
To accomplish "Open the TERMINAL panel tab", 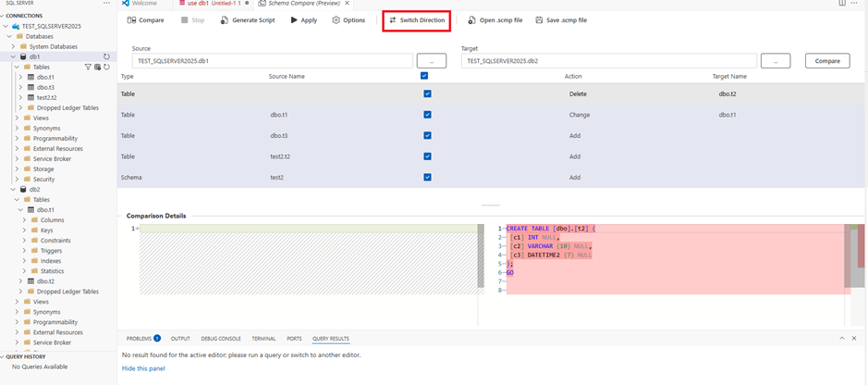I will tap(263, 338).
